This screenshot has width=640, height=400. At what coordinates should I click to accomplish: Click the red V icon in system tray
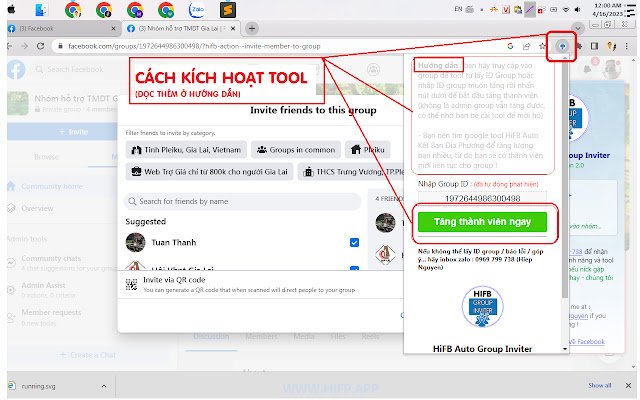(506, 10)
